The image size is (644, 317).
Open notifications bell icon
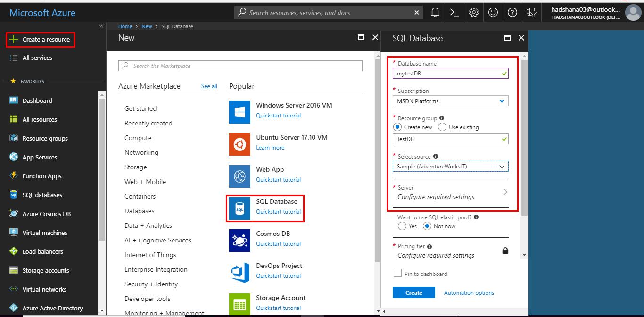click(x=435, y=13)
